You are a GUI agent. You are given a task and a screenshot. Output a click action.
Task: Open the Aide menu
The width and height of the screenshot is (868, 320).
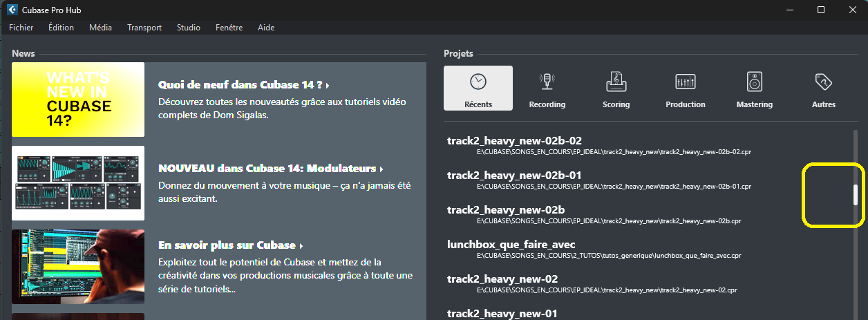coord(266,28)
